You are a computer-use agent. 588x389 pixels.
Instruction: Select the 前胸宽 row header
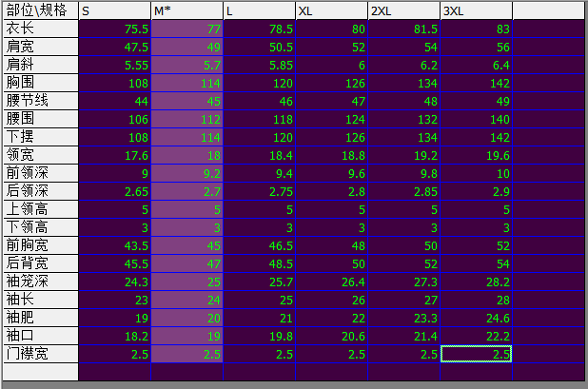pyautogui.click(x=41, y=245)
